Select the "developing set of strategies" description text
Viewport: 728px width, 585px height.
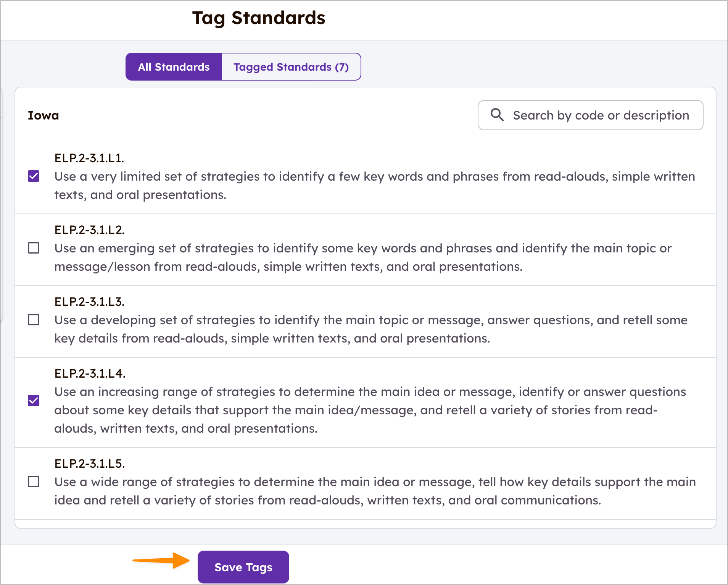pyautogui.click(x=370, y=329)
